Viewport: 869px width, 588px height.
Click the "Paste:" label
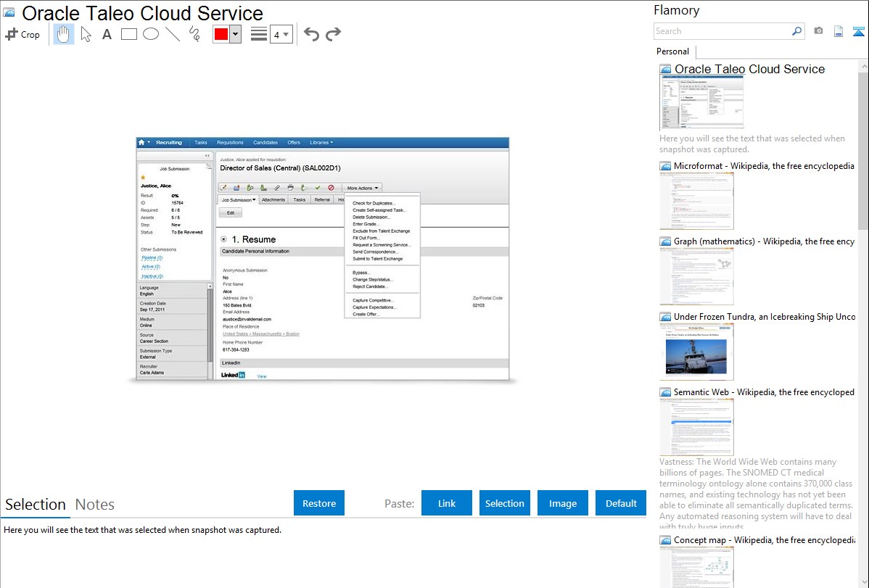coord(399,503)
